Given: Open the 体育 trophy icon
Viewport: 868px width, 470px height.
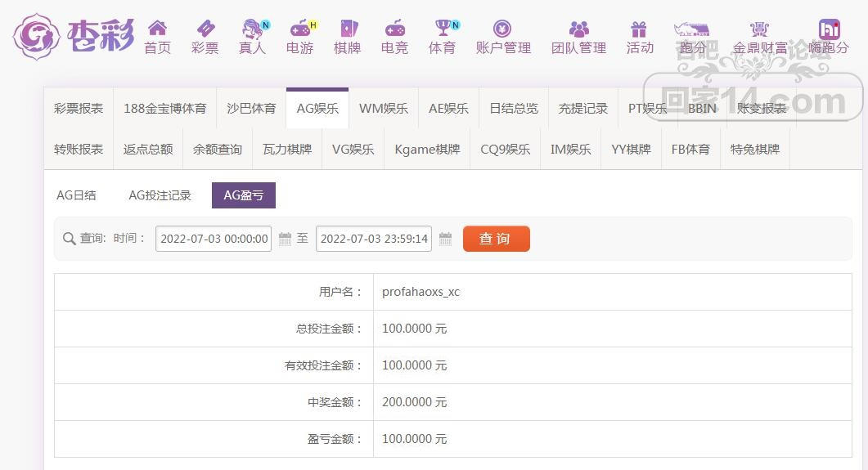Looking at the screenshot, I should [442, 29].
